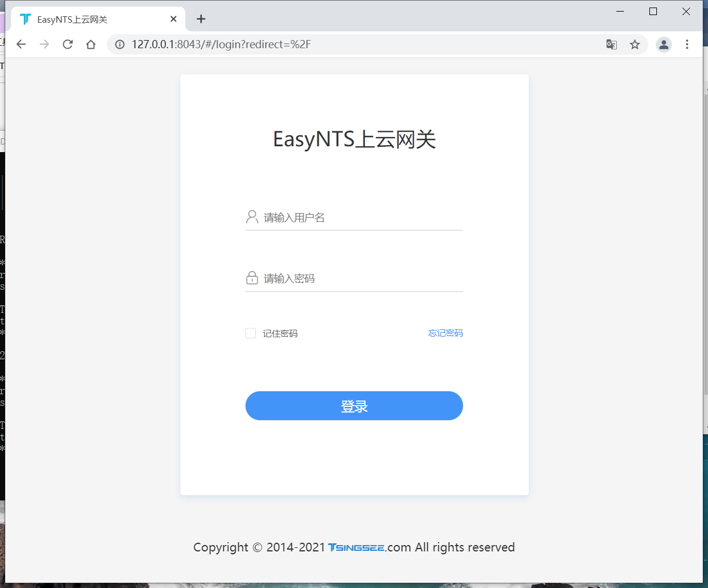The image size is (708, 588).
Task: Click the browser back arrow
Action: pyautogui.click(x=21, y=44)
